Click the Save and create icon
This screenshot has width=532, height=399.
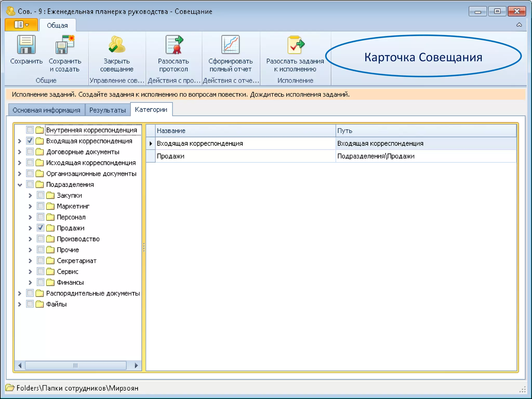[65, 45]
